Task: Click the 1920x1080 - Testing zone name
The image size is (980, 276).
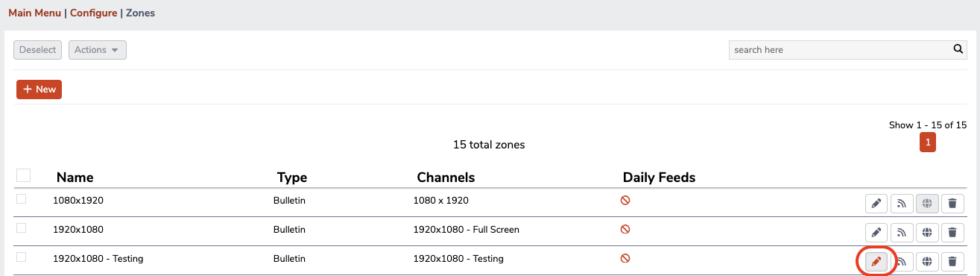Action: click(98, 259)
